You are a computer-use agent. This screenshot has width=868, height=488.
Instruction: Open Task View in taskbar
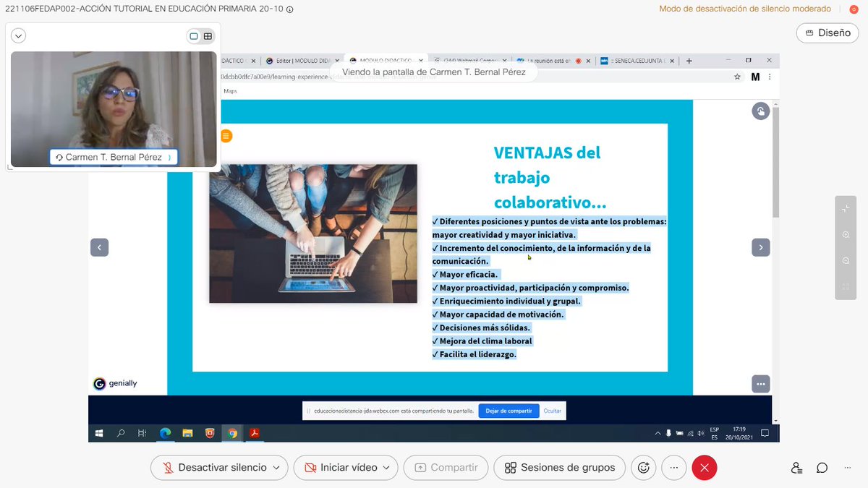tap(142, 433)
